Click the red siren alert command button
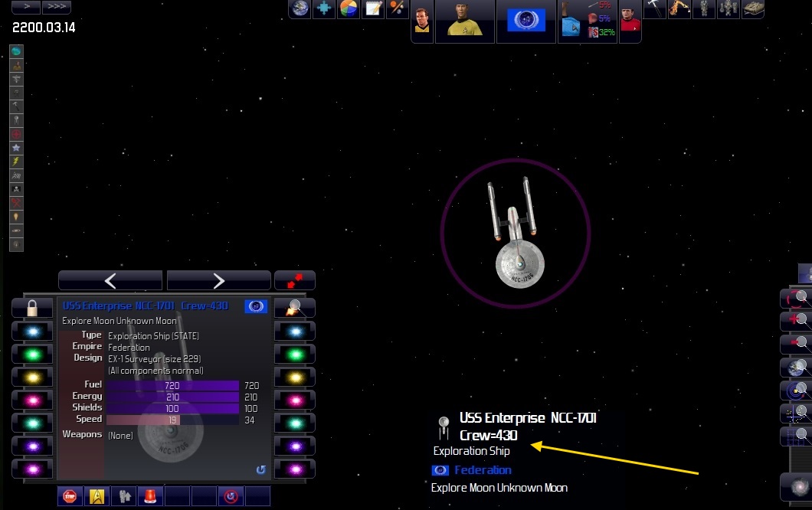This screenshot has height=510, width=812. [150, 496]
